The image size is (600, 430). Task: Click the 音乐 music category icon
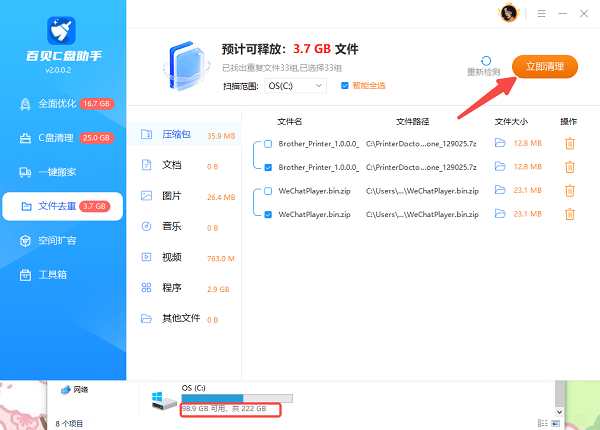[146, 226]
